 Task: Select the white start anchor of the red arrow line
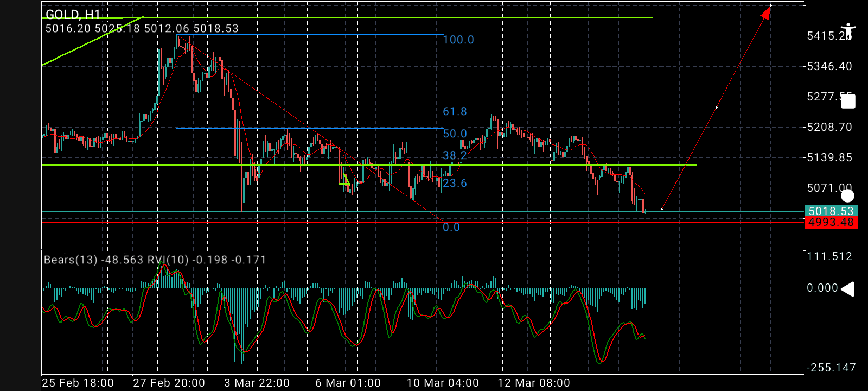point(662,209)
